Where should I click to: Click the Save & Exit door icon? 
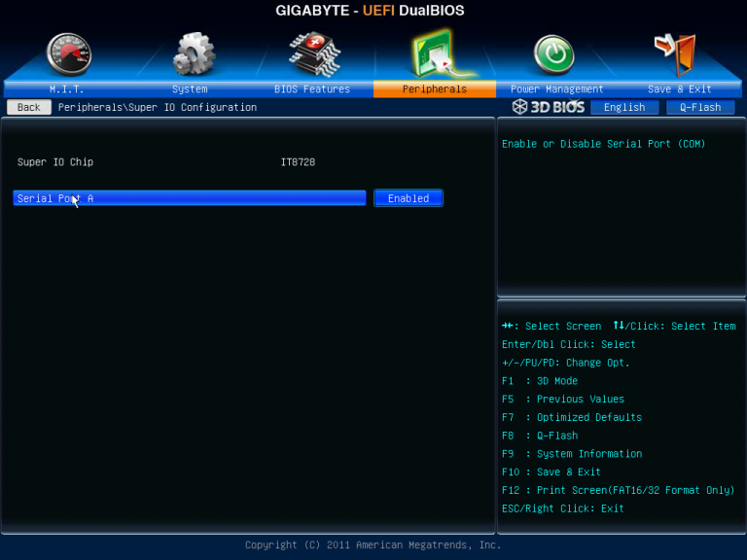pyautogui.click(x=676, y=54)
